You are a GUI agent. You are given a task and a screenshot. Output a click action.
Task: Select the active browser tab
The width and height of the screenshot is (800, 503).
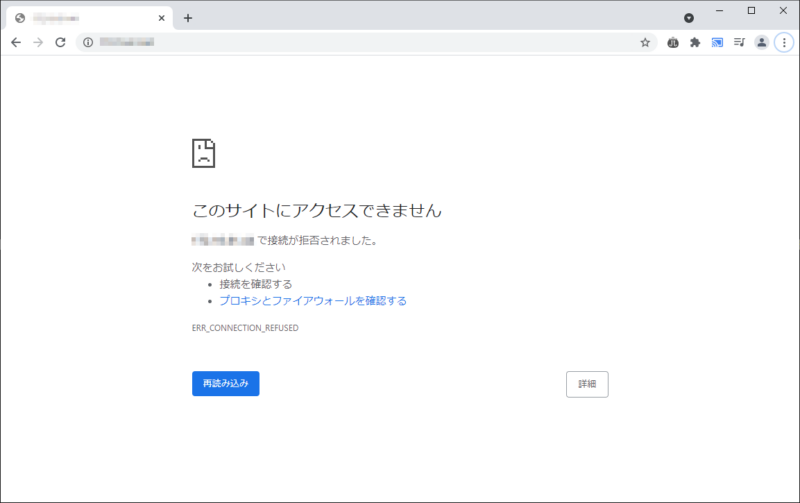coord(90,18)
